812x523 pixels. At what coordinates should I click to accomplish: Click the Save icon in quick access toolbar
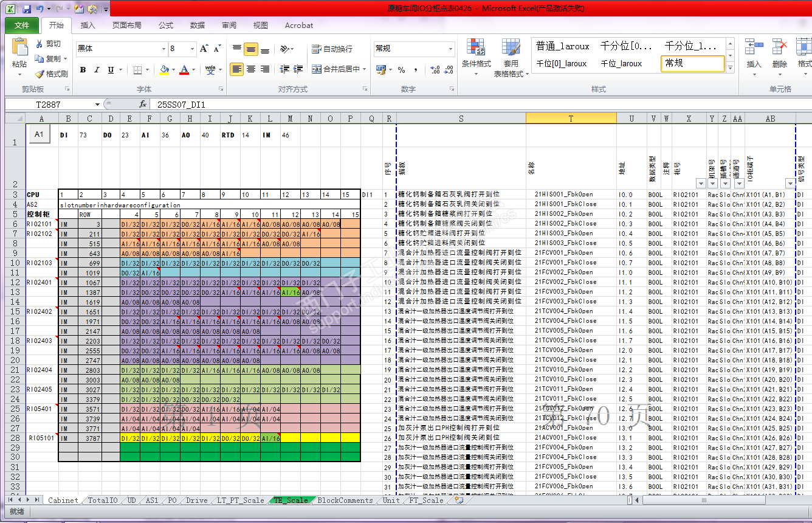click(26, 9)
